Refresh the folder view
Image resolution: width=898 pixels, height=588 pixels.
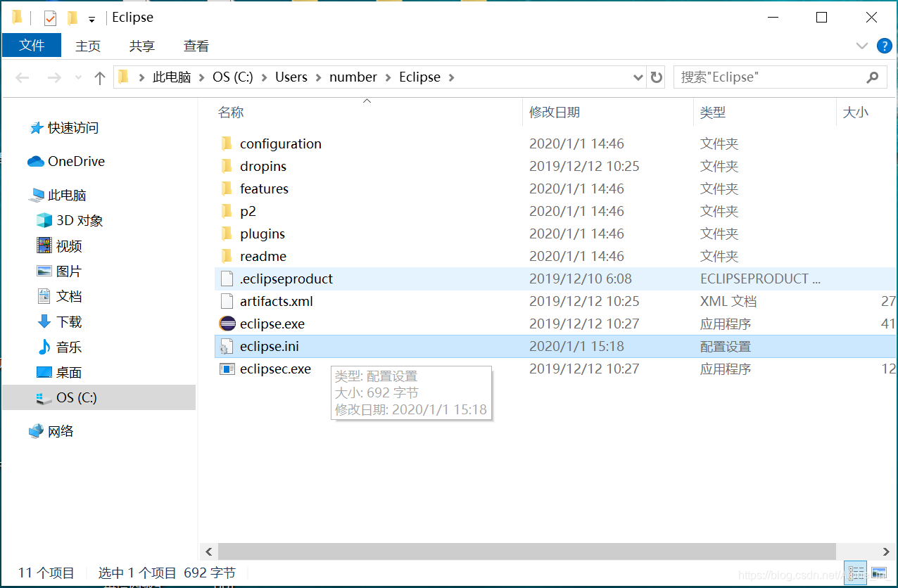(x=656, y=77)
